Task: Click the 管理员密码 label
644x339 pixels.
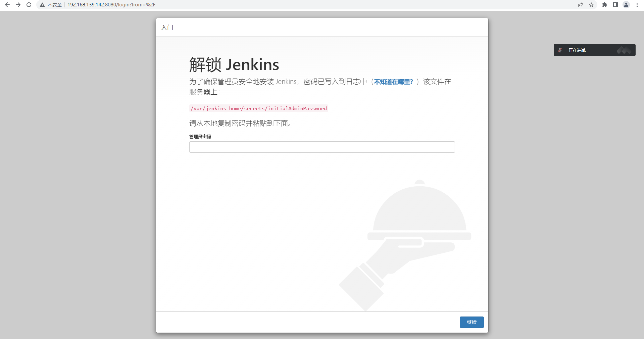Action: tap(200, 137)
